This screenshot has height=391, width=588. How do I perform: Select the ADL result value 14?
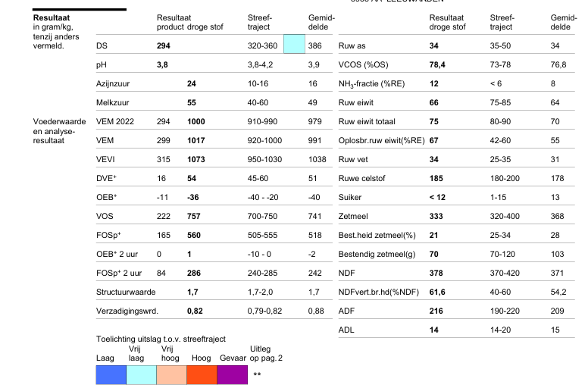pyautogui.click(x=434, y=330)
